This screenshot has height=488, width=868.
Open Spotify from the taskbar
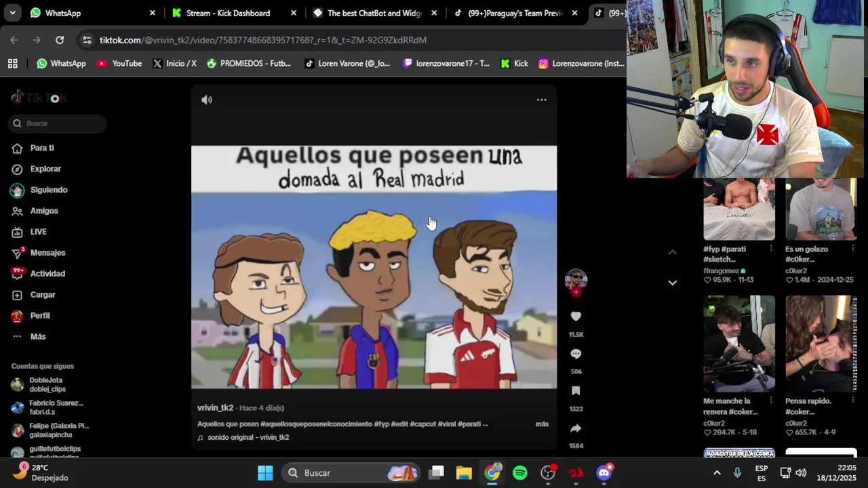520,472
